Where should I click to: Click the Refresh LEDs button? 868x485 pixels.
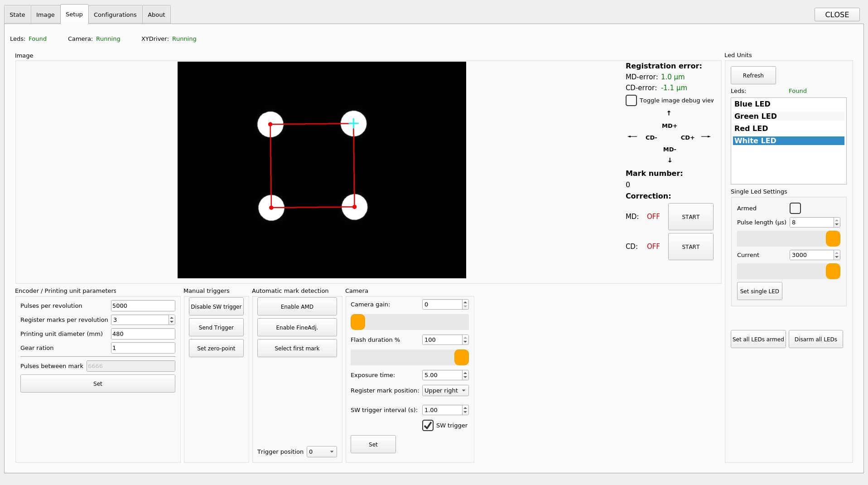[753, 76]
